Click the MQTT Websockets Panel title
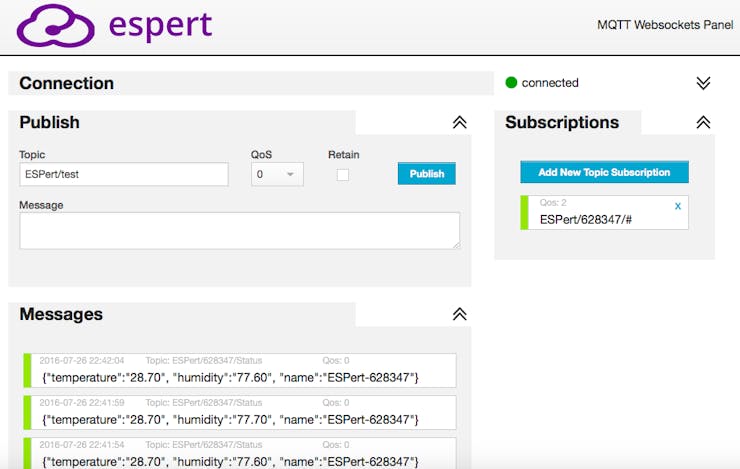740x469 pixels. coord(665,25)
